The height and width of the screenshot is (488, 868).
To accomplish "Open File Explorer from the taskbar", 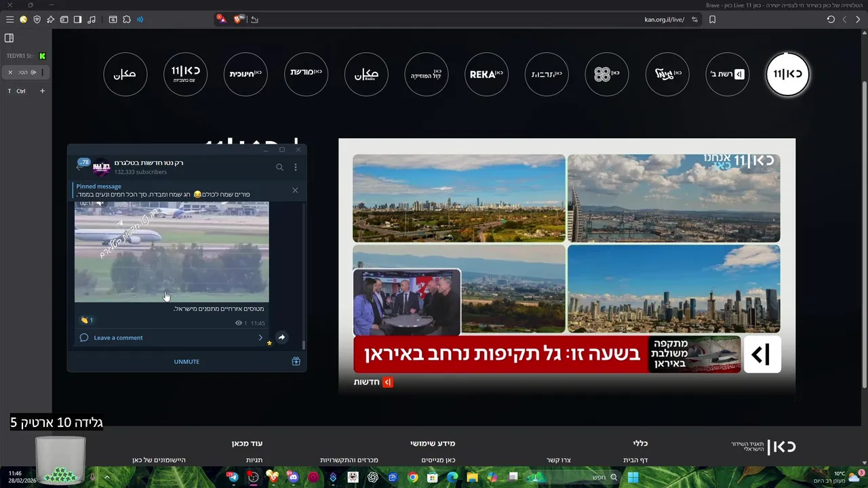I will pyautogui.click(x=472, y=477).
